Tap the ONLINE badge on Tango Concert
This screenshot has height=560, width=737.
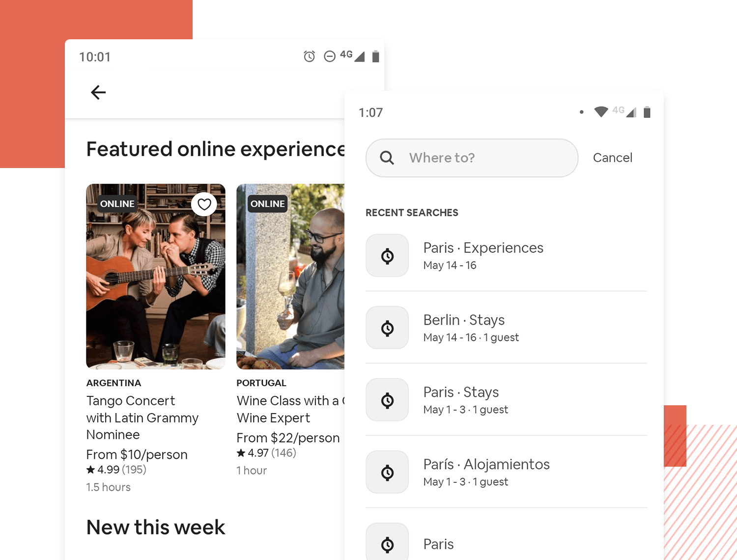(117, 204)
